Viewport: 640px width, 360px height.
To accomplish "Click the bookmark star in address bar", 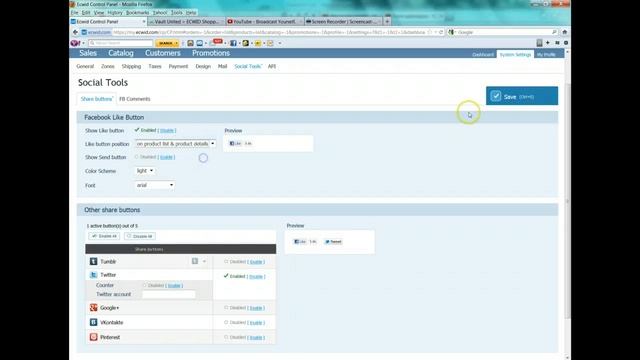I will point(430,32).
